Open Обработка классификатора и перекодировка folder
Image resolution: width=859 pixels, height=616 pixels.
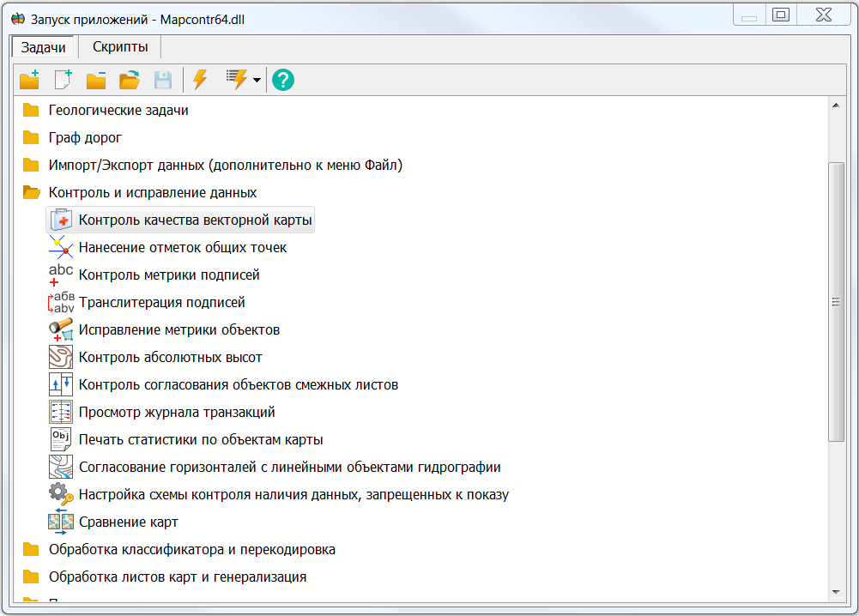(x=191, y=549)
